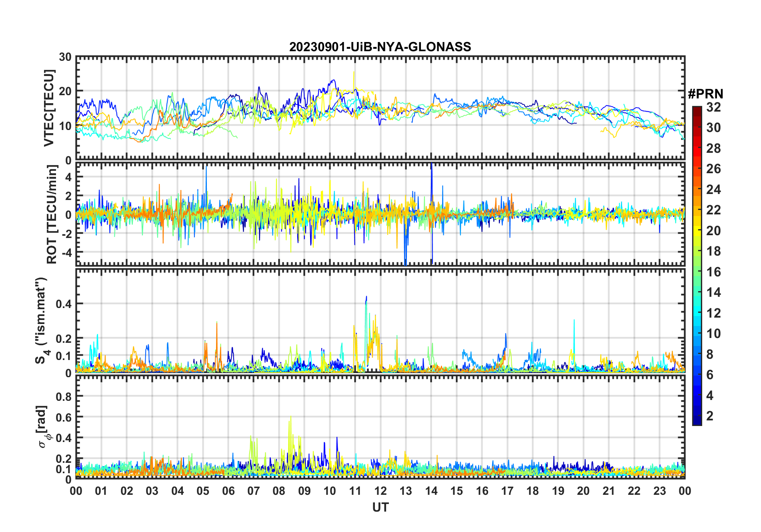Screen dimensions: 761x532
Task: Select UT axis tick label "21"
Action: click(609, 491)
